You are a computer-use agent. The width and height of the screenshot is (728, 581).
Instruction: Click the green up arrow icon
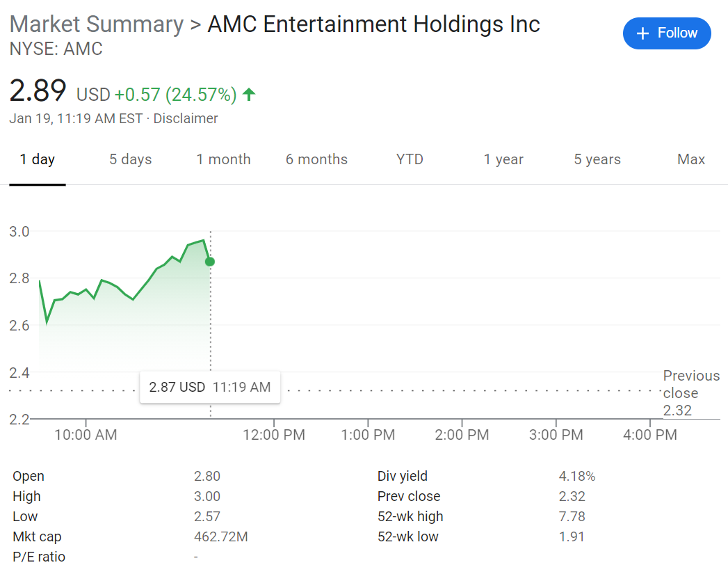tap(249, 94)
